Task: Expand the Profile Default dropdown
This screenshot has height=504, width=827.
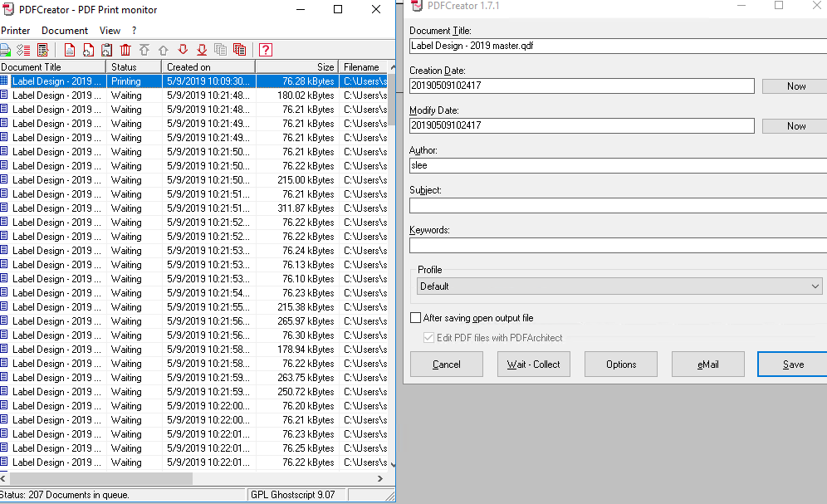Action: (619, 286)
